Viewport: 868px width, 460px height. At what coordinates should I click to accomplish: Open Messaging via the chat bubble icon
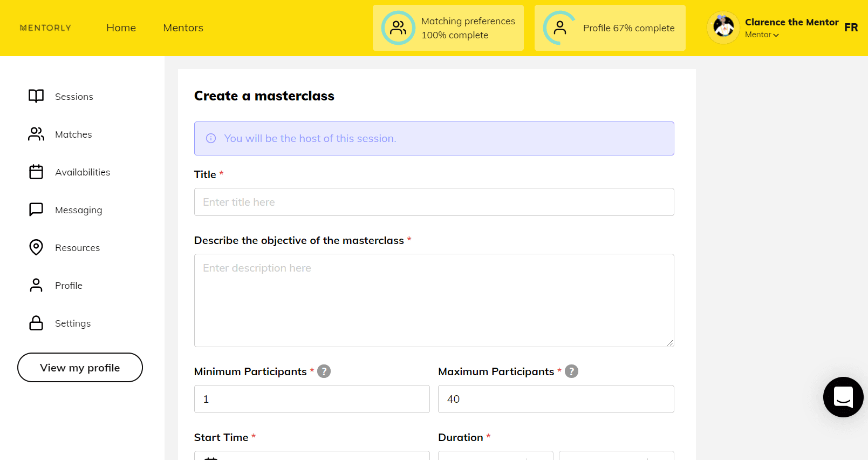pos(36,209)
